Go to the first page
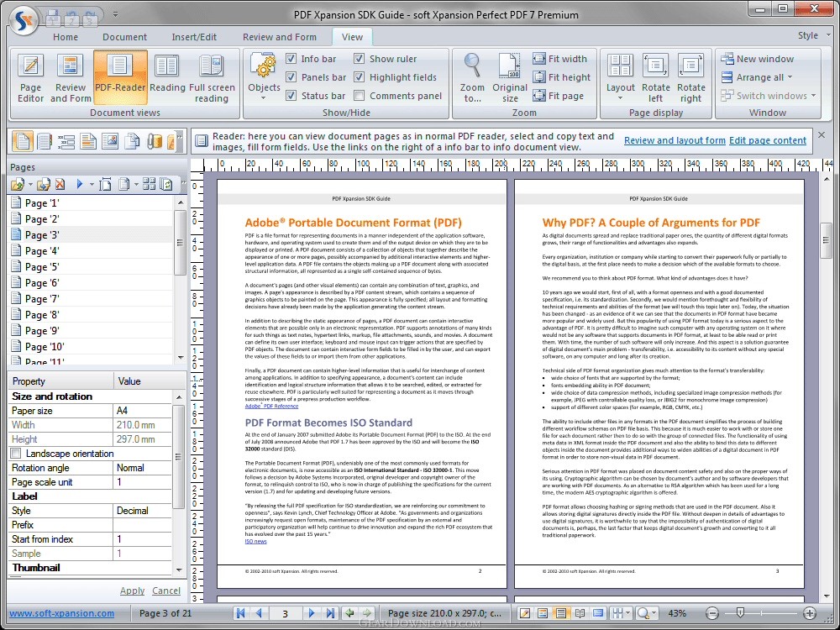Screen dimensions: 840x630 coord(240,613)
